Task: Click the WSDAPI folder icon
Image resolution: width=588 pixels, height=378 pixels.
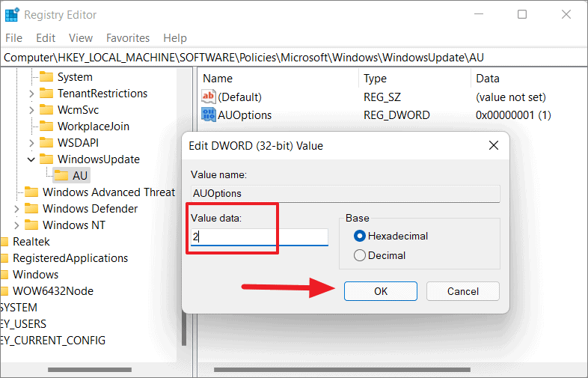Action: 46,143
